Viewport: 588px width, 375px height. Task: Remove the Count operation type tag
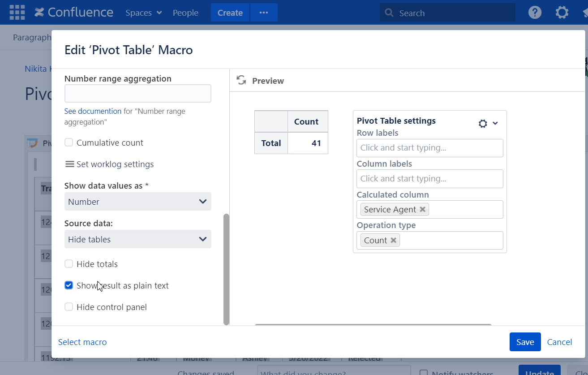coord(393,240)
